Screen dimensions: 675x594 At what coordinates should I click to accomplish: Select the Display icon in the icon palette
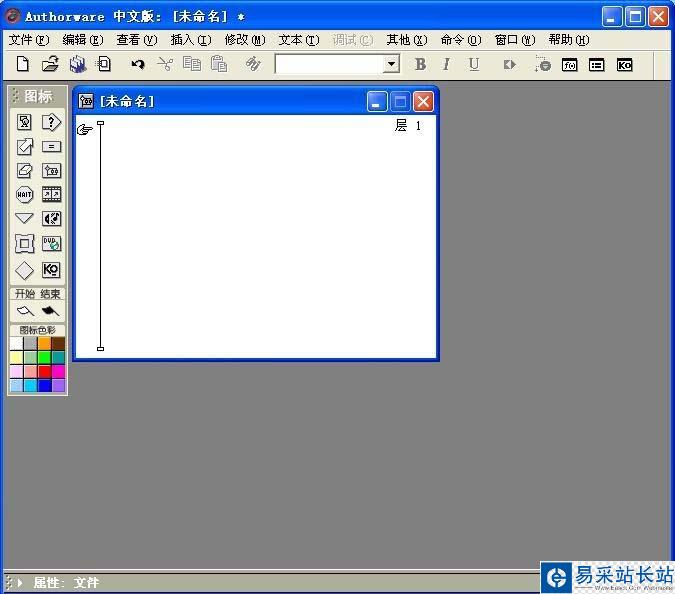click(24, 122)
